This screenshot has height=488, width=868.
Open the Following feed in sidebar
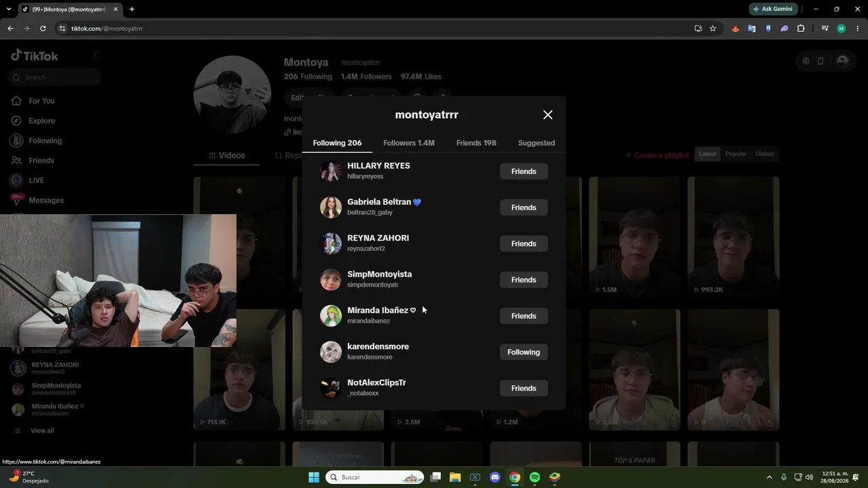tap(45, 140)
